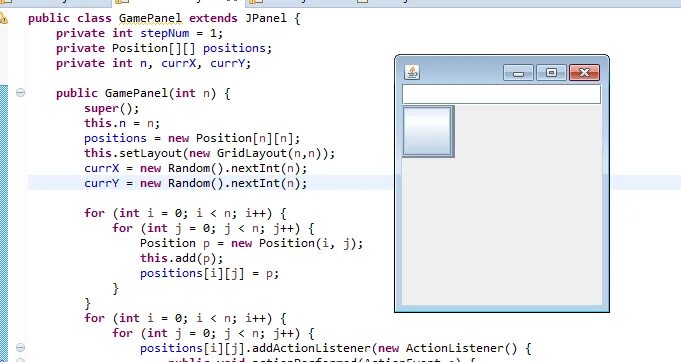
Task: Click currX in the Random assignment line
Action: point(102,168)
